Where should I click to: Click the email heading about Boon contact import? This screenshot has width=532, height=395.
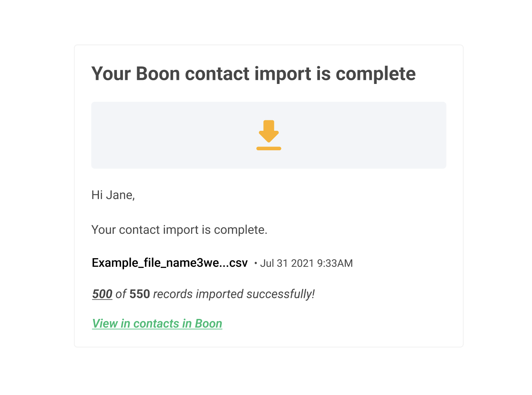(x=254, y=74)
